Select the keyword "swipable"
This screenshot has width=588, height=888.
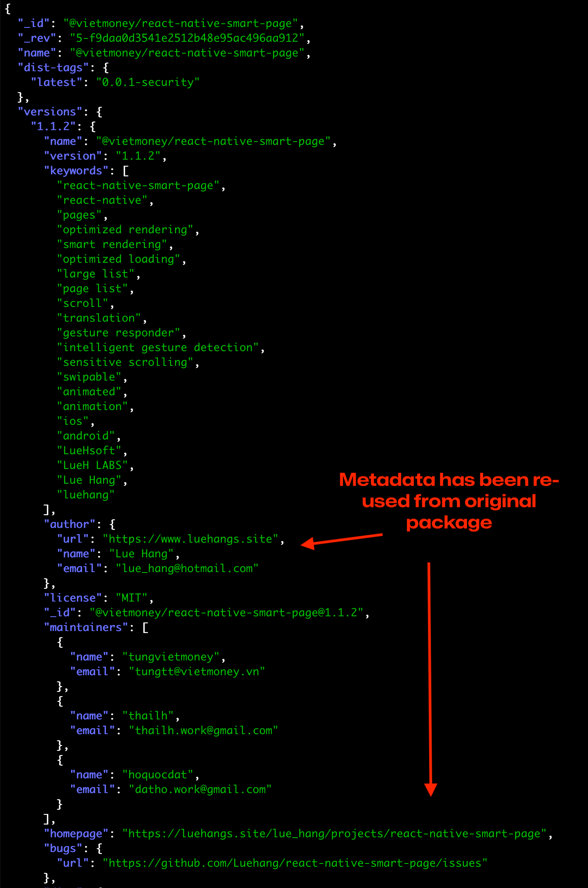[x=89, y=377]
